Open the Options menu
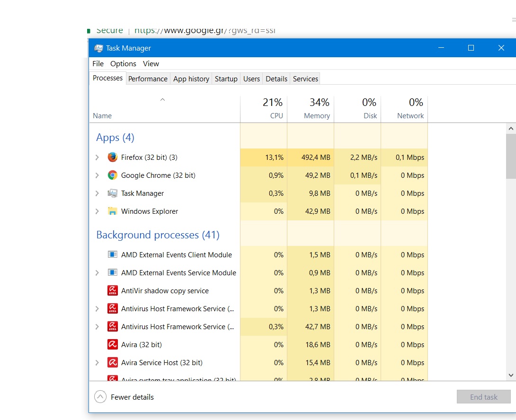This screenshot has height=420, width=516. pos(123,63)
